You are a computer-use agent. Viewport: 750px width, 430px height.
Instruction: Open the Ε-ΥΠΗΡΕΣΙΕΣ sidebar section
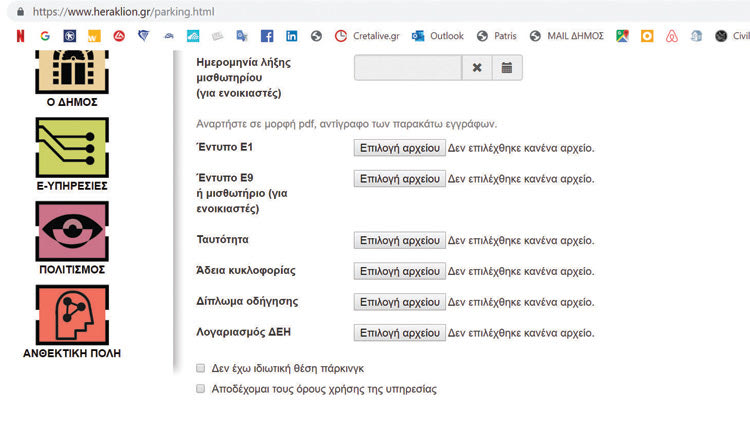(72, 154)
